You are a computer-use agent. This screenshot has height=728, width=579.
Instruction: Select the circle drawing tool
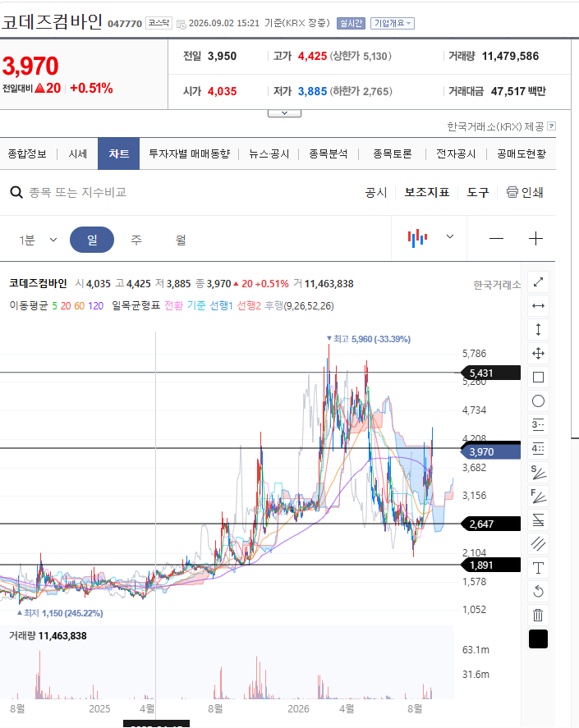click(x=538, y=401)
